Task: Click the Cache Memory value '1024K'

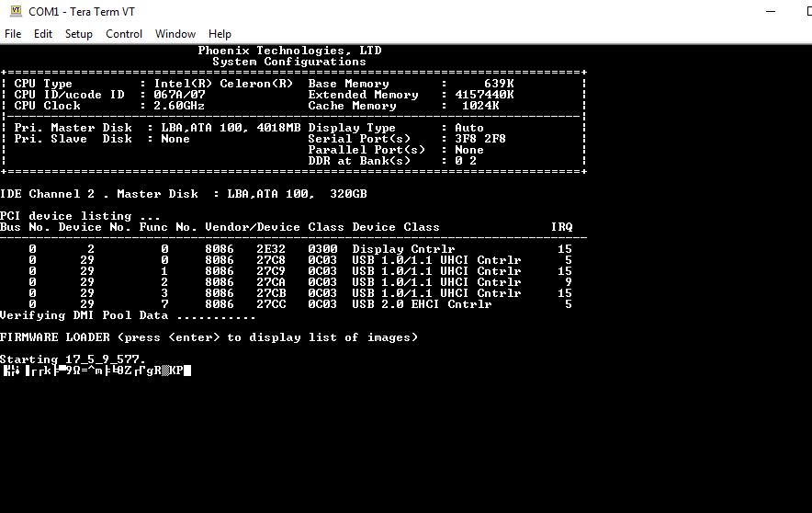Action: point(480,106)
